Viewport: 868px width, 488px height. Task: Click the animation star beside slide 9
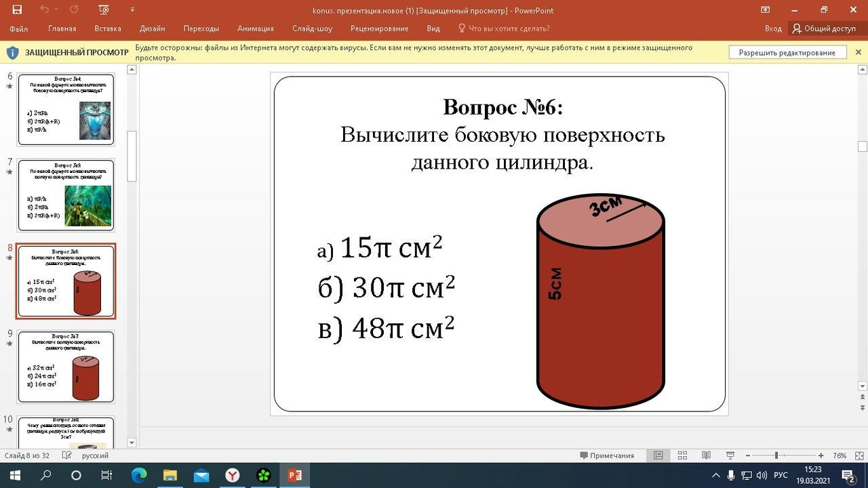(x=9, y=344)
